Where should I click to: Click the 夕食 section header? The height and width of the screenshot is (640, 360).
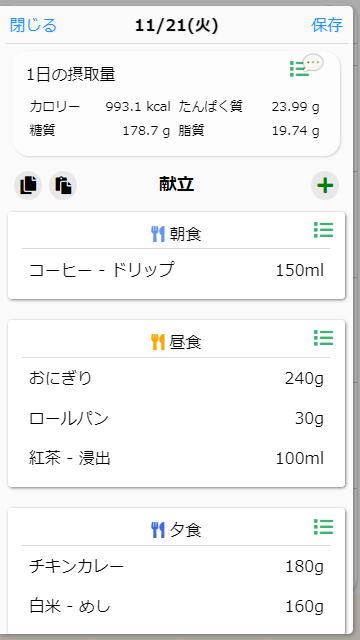tap(176, 531)
